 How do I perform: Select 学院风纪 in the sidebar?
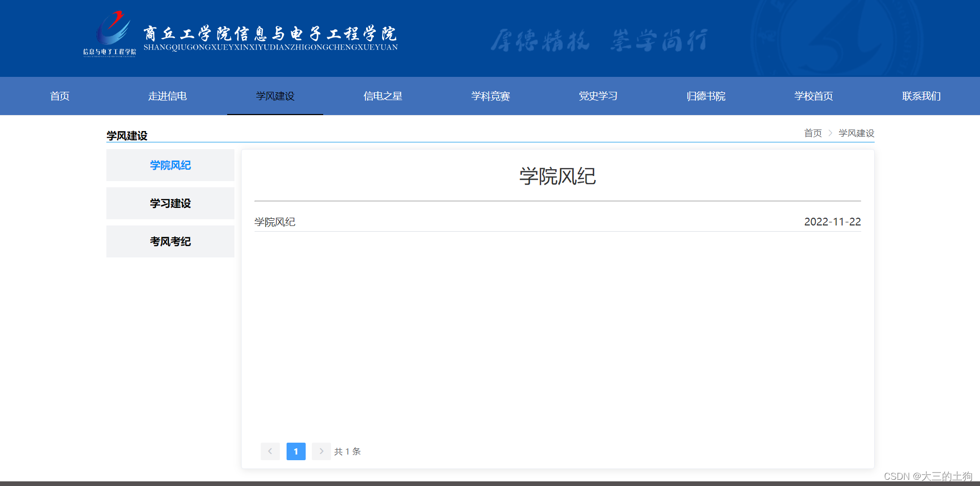click(x=170, y=165)
